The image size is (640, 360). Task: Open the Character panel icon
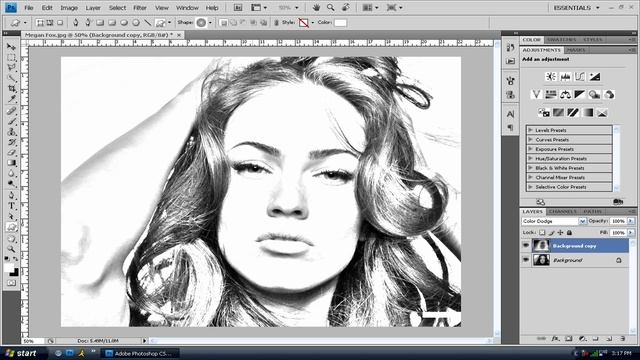click(x=510, y=114)
